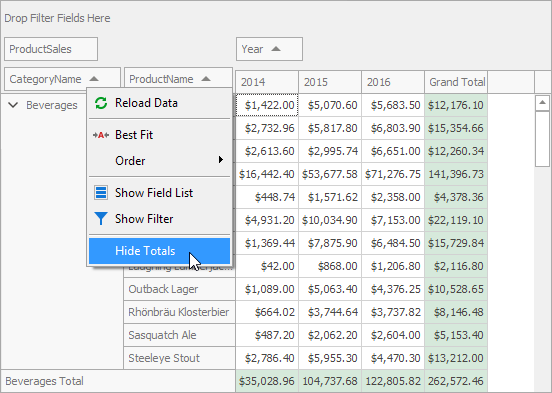Click the 2015 column header

330,82
